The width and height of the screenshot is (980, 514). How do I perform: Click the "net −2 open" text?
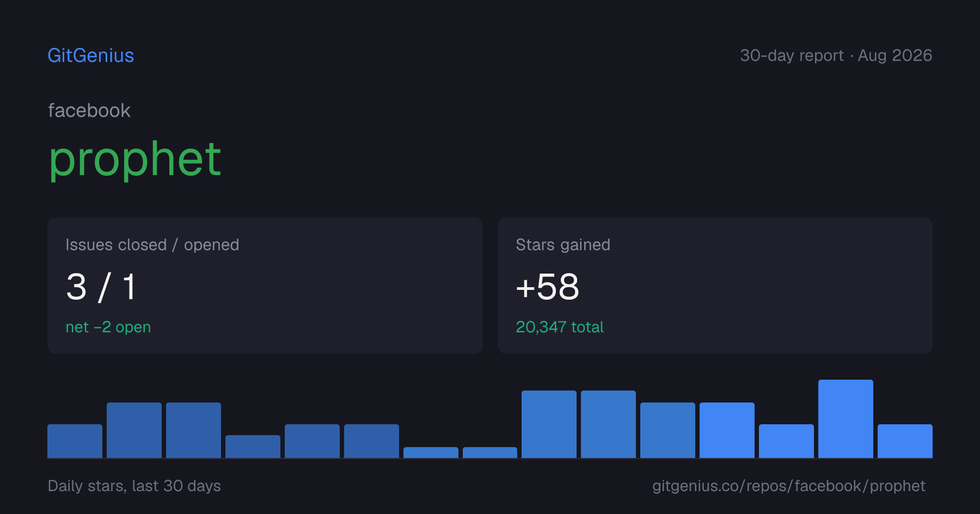point(108,327)
